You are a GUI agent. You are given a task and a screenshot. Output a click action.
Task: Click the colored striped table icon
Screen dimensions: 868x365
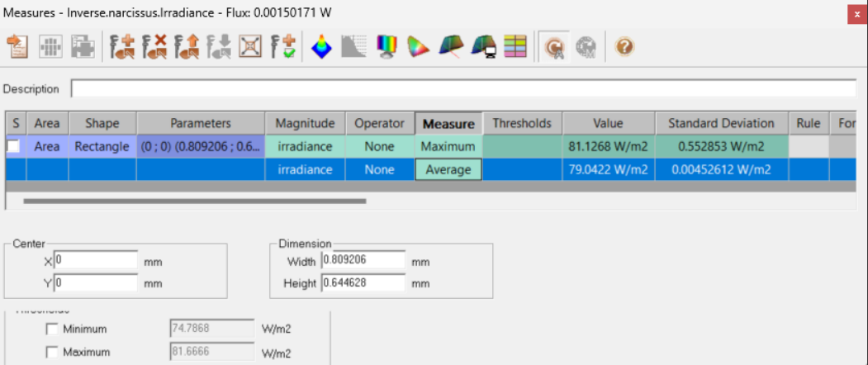click(x=515, y=46)
